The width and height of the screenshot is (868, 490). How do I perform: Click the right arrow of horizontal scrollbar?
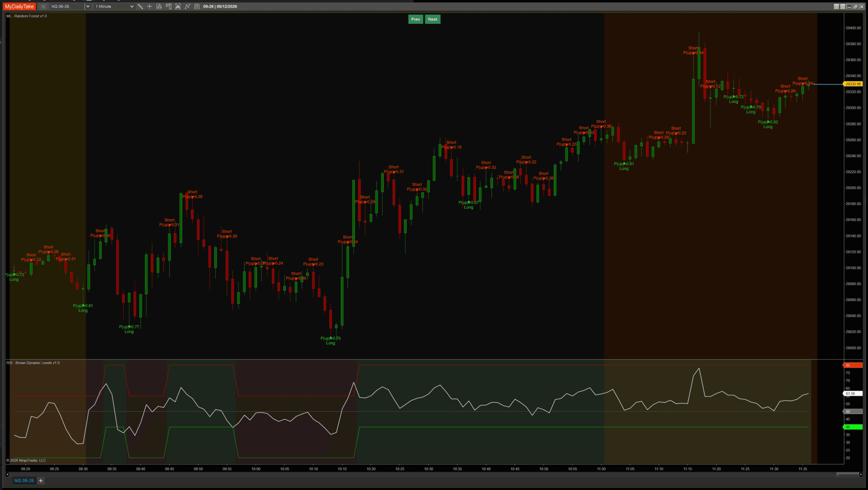861,474
